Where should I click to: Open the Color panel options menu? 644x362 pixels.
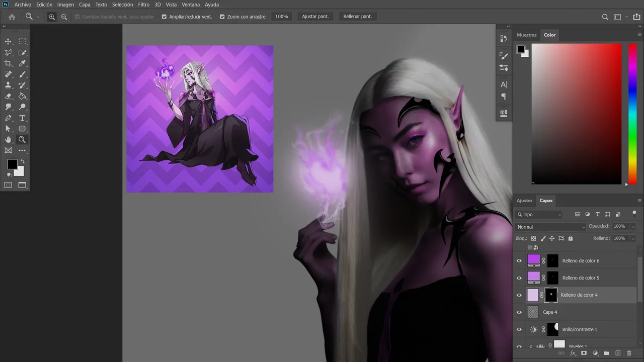pos(639,35)
